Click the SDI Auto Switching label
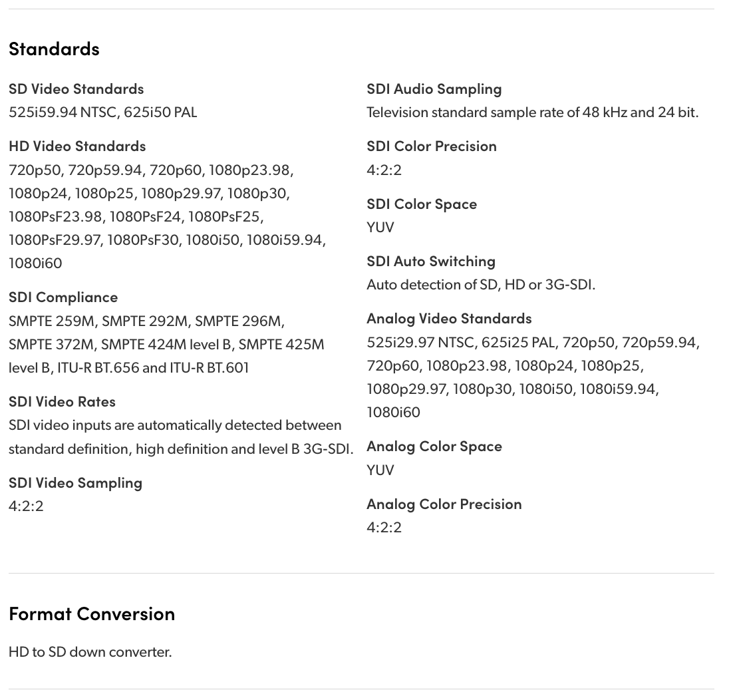Image resolution: width=729 pixels, height=700 pixels. click(x=430, y=261)
